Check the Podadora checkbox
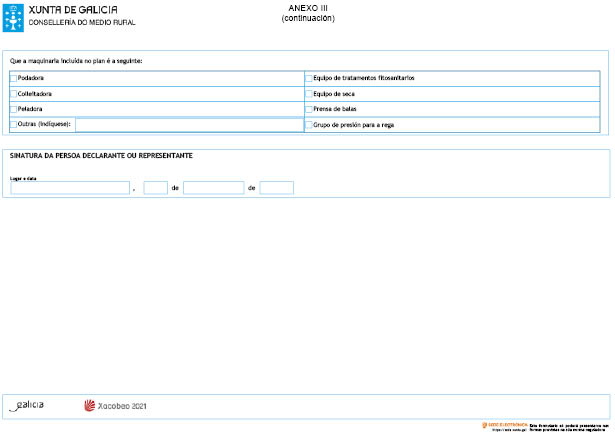 point(14,77)
